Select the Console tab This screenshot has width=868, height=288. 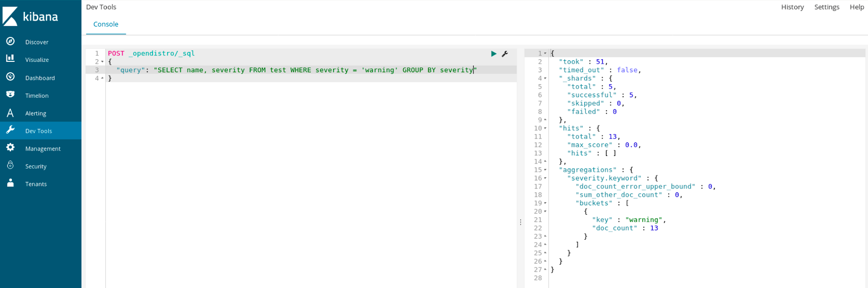[x=106, y=24]
